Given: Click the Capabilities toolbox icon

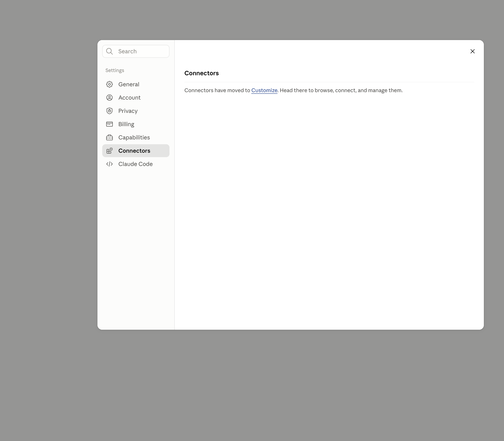Looking at the screenshot, I should click(109, 138).
